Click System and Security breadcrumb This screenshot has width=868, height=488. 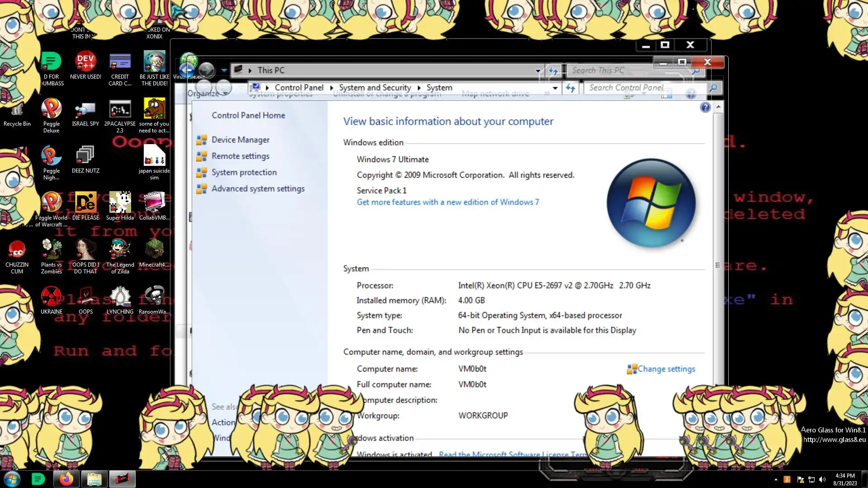tap(375, 88)
